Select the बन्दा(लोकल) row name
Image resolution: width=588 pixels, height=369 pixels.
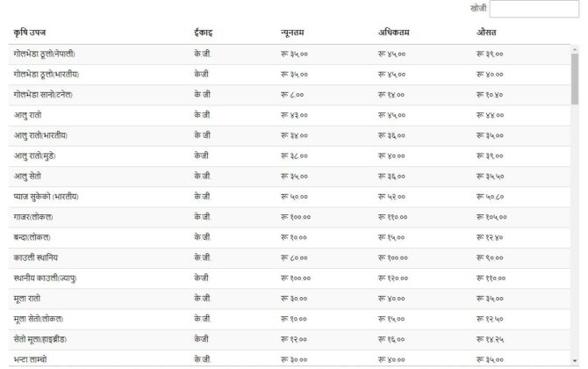(x=32, y=237)
